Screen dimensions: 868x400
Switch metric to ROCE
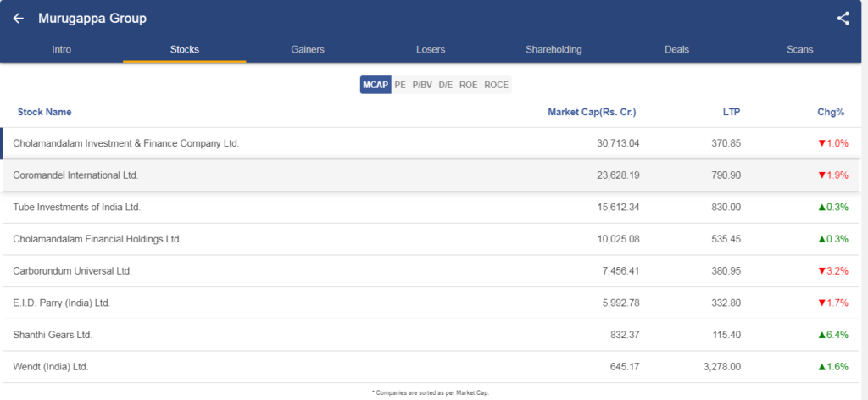point(496,85)
